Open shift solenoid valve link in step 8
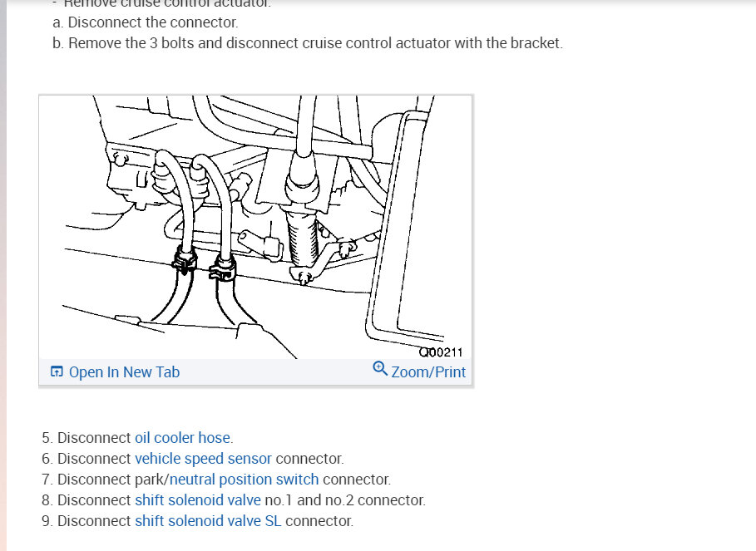Screen dimensions: 756x551 tap(198, 500)
